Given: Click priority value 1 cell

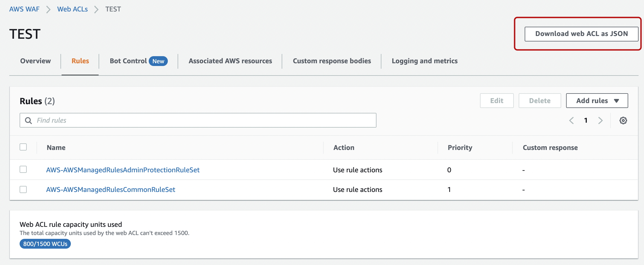Looking at the screenshot, I should (x=449, y=189).
